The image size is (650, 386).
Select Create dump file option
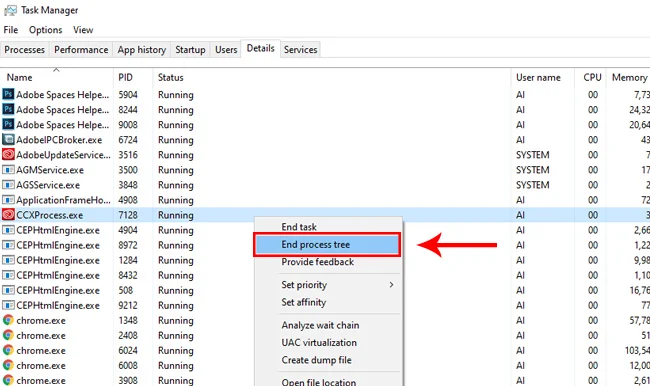[328, 360]
